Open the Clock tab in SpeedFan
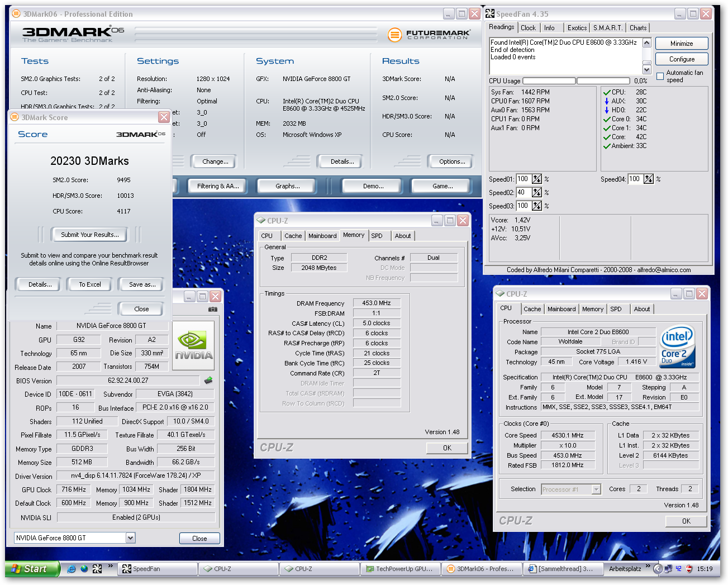 pyautogui.click(x=528, y=28)
